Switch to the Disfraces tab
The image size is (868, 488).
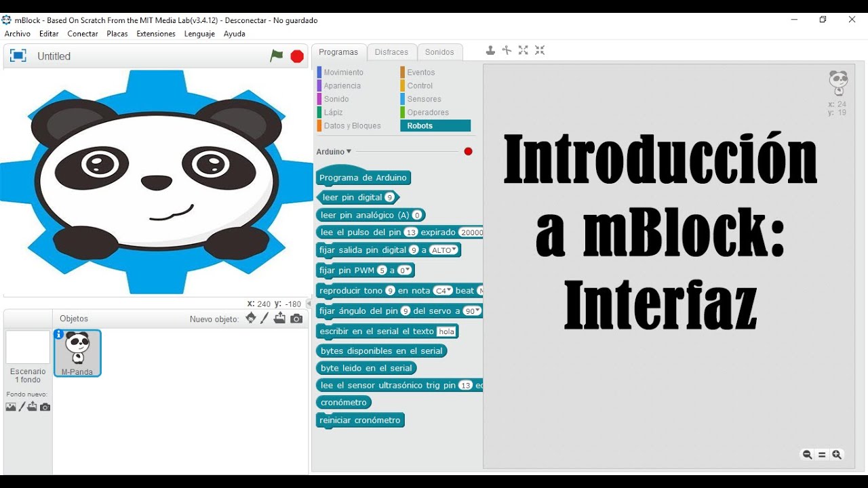[x=392, y=52]
